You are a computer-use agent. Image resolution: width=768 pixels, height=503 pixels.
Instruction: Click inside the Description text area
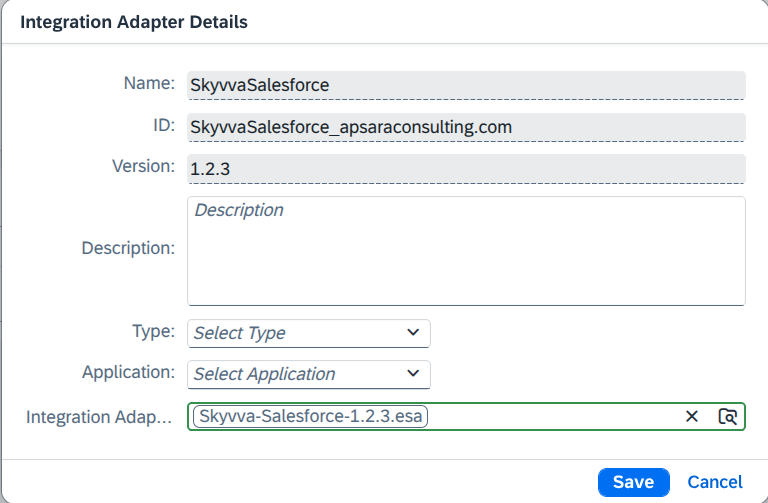click(466, 251)
